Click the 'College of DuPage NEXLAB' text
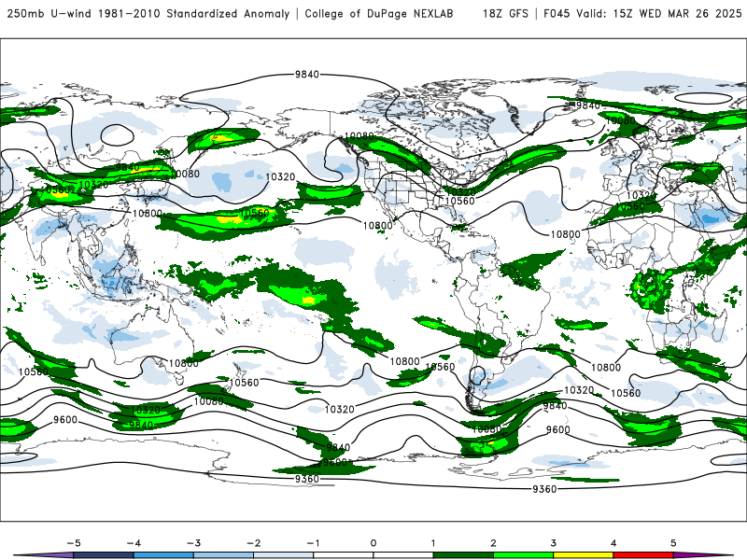This screenshot has height=560, width=747. 379,13
